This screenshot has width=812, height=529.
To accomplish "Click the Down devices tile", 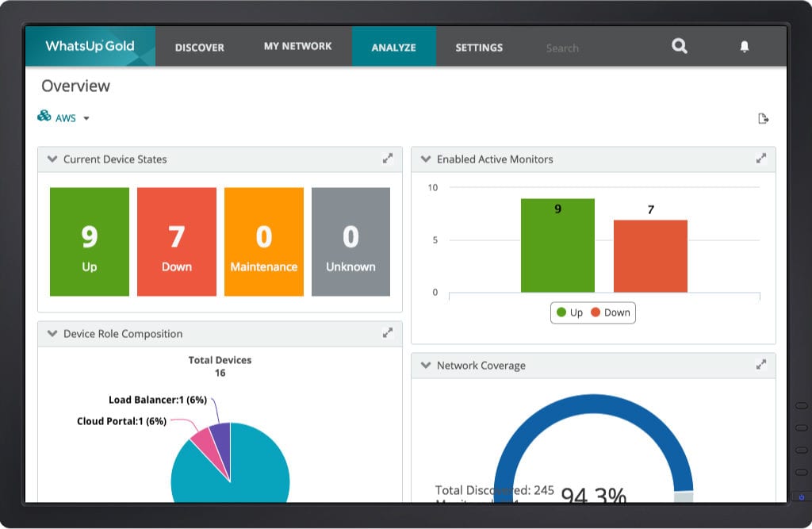I will click(x=176, y=241).
